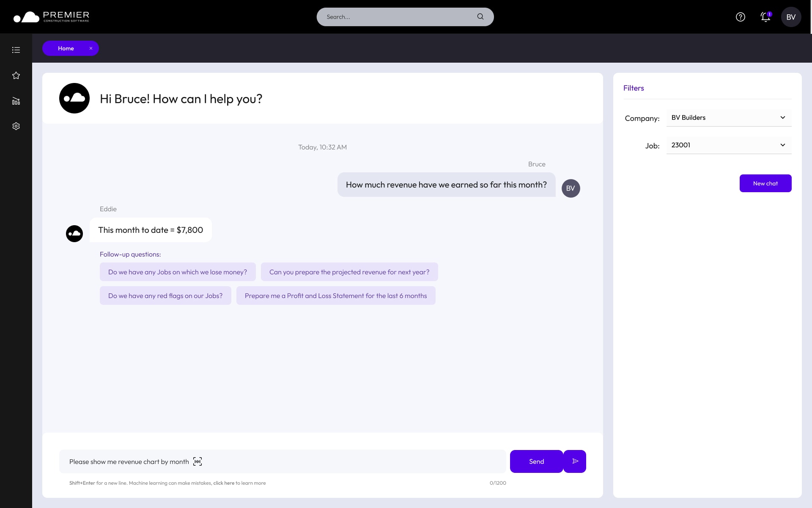The height and width of the screenshot is (508, 812).
Task: Close the Home tab
Action: [x=91, y=48]
